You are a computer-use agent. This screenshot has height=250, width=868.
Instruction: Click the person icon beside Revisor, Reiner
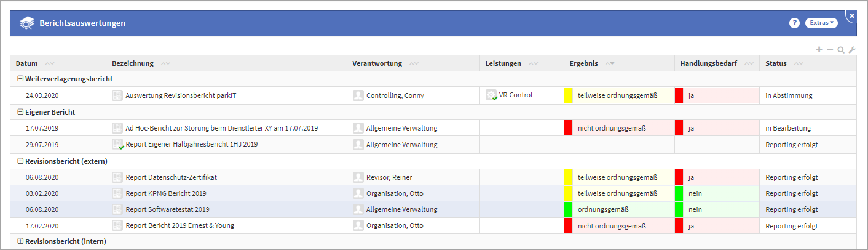[358, 177]
